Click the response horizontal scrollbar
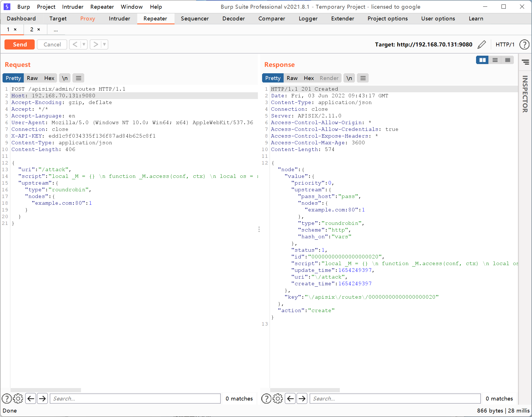 (305, 390)
